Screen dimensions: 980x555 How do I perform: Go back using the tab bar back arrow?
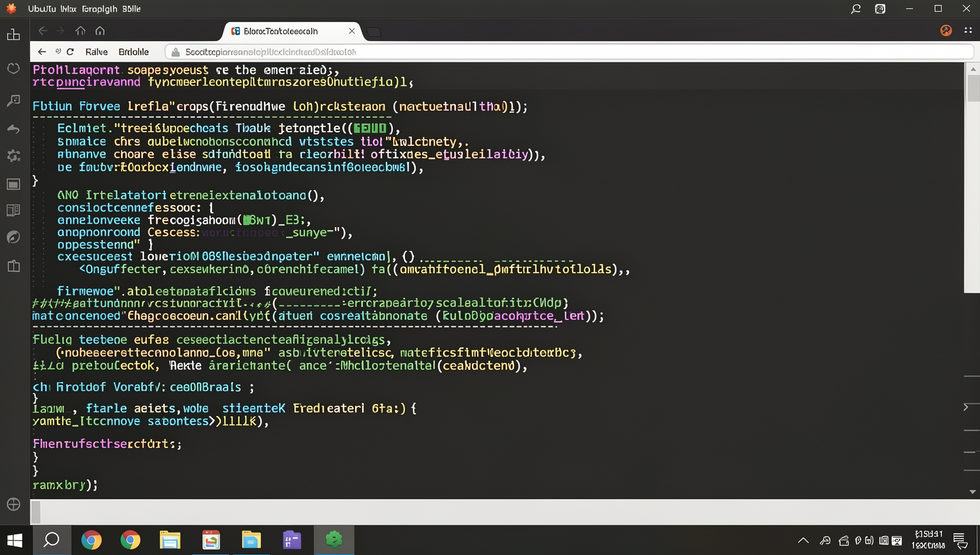pos(43,31)
